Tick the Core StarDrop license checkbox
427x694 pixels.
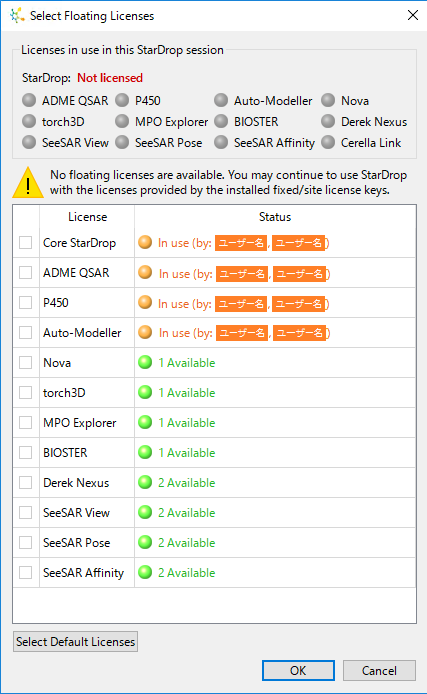(26, 243)
